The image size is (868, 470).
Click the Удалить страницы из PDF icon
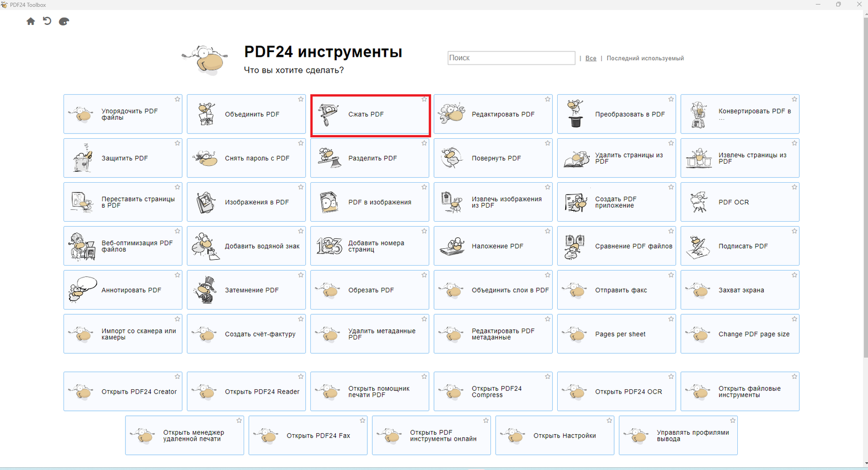pyautogui.click(x=576, y=159)
